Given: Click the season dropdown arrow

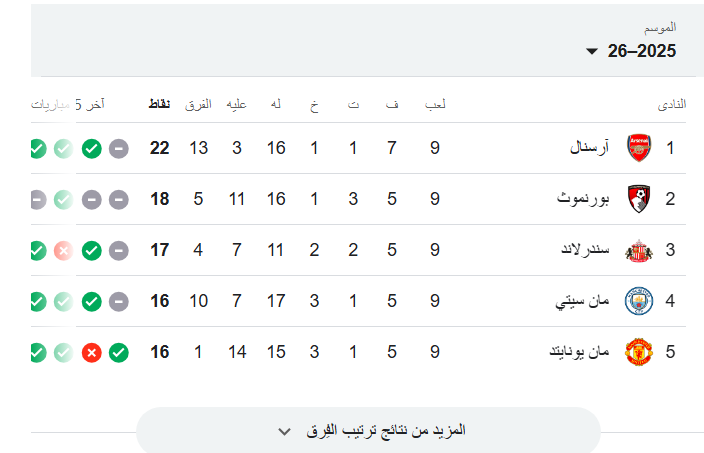Looking at the screenshot, I should tap(592, 52).
